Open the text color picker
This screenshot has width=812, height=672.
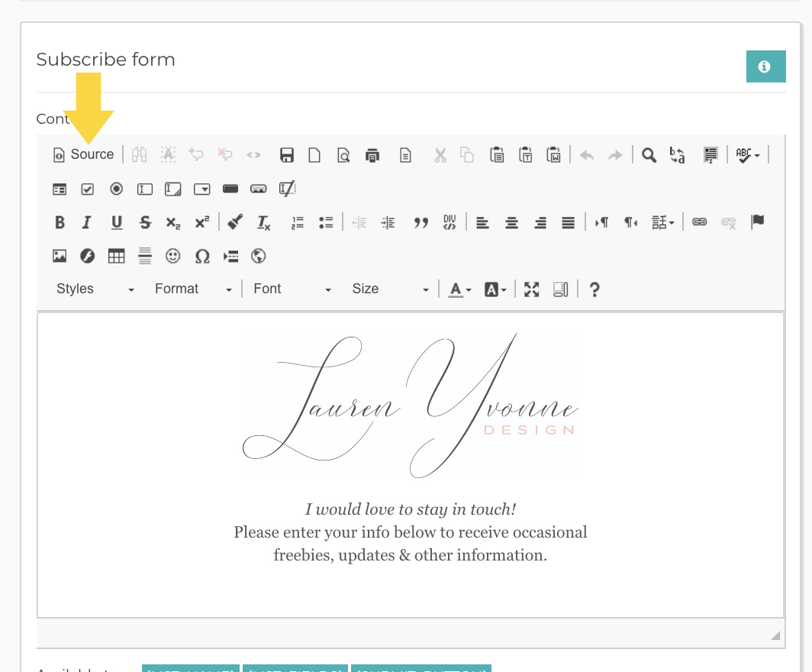pyautogui.click(x=460, y=289)
